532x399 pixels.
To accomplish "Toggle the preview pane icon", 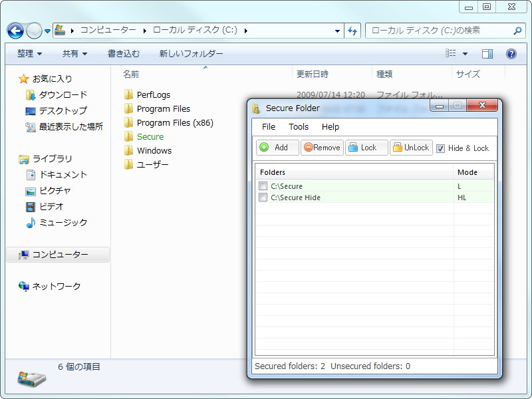I will click(x=487, y=54).
